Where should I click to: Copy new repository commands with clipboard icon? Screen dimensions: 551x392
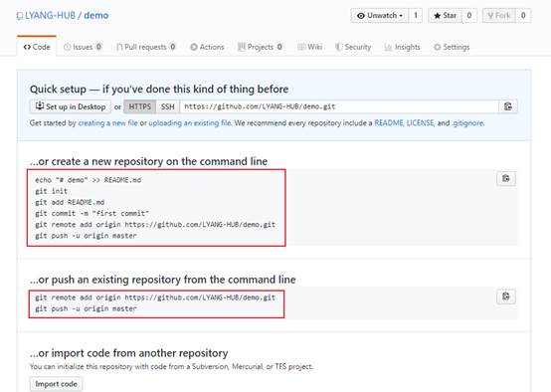tap(506, 179)
